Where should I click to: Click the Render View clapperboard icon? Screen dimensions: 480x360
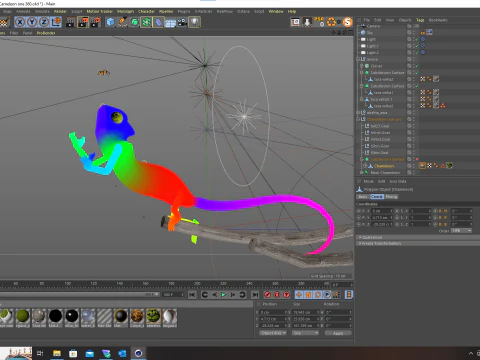point(71,22)
